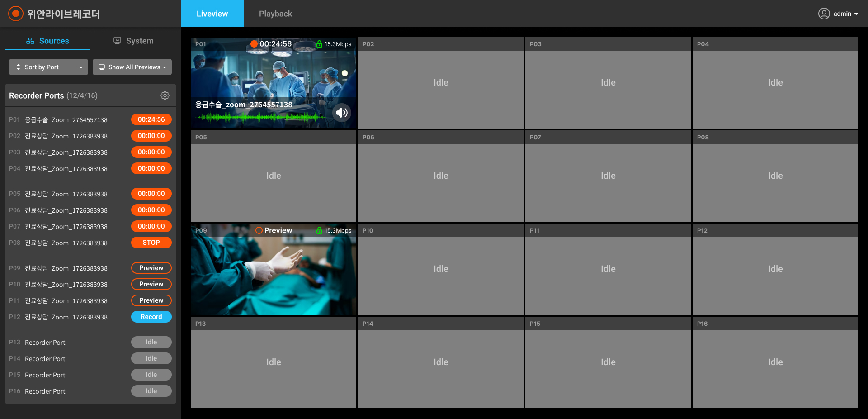Click the P12 idle tile
The width and height of the screenshot is (868, 419).
pos(775,269)
